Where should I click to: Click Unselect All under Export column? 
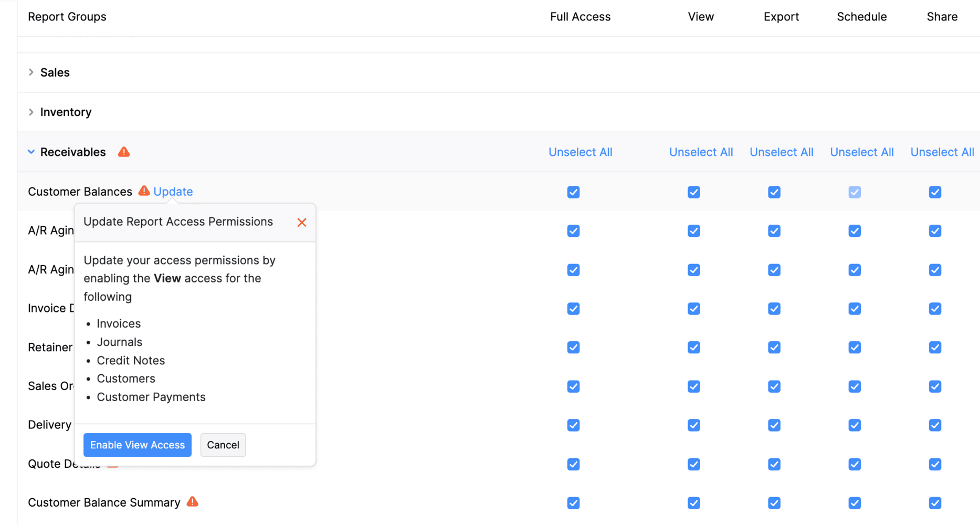coord(781,152)
